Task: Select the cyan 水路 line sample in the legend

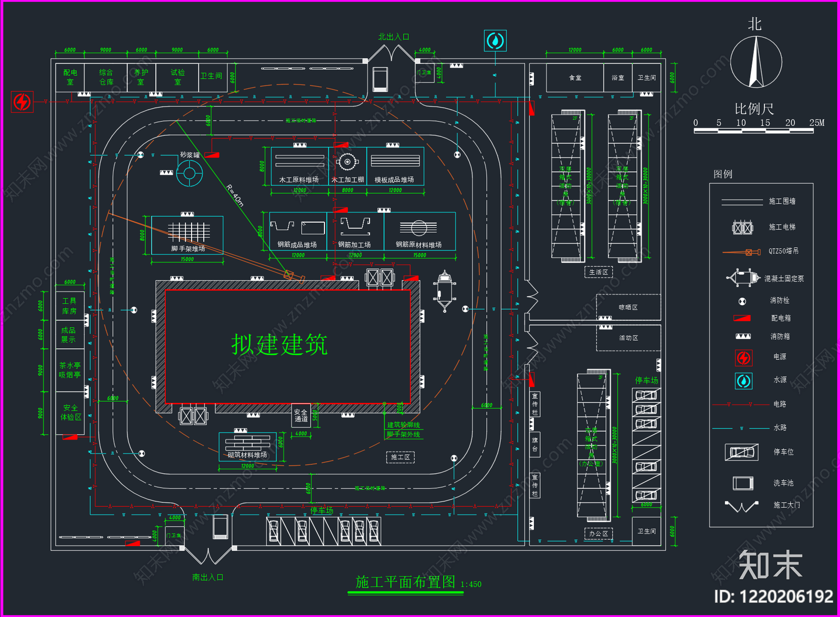Action: (741, 428)
